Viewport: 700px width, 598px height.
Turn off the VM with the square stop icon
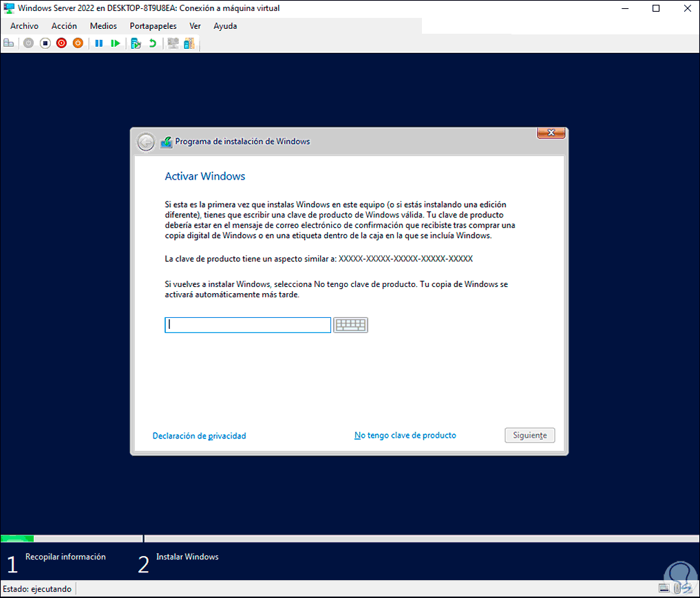[45, 43]
